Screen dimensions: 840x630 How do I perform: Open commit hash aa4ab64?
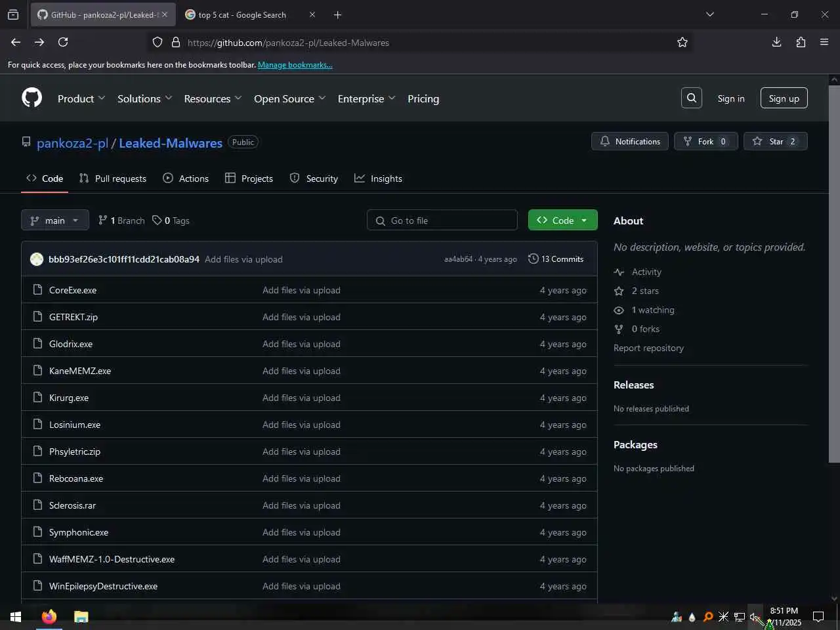(x=458, y=259)
